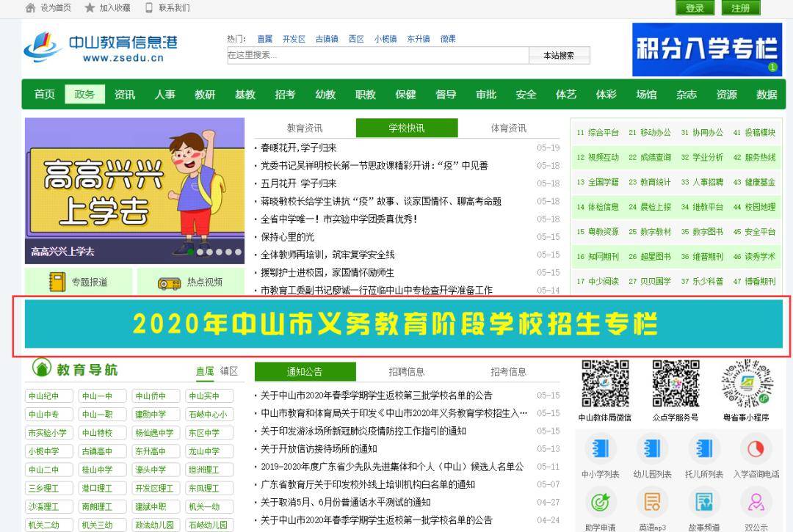The width and height of the screenshot is (793, 532).
Task: Click the 加入收藏 star icon
Action: 87,8
